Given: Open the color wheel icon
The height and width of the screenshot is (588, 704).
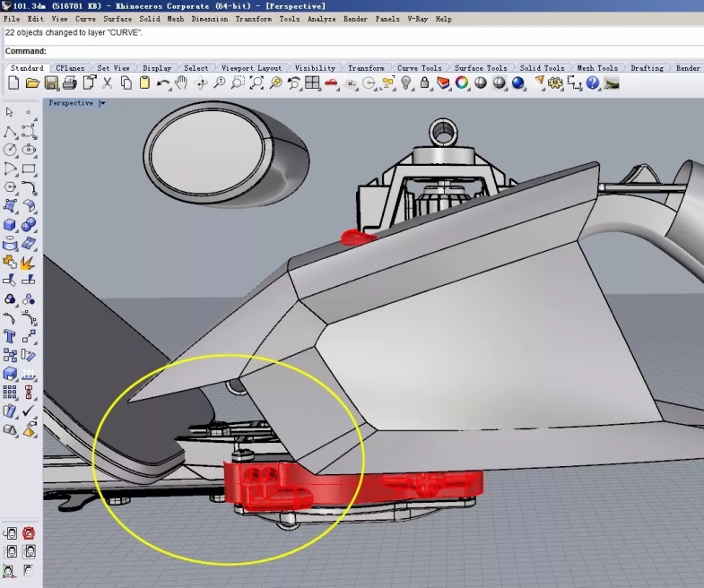Looking at the screenshot, I should [x=462, y=83].
